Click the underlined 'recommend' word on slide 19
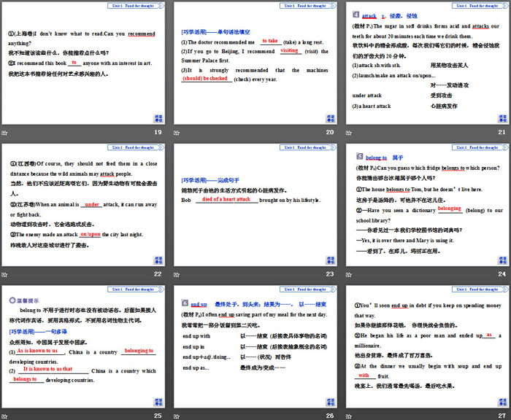 pyautogui.click(x=142, y=34)
